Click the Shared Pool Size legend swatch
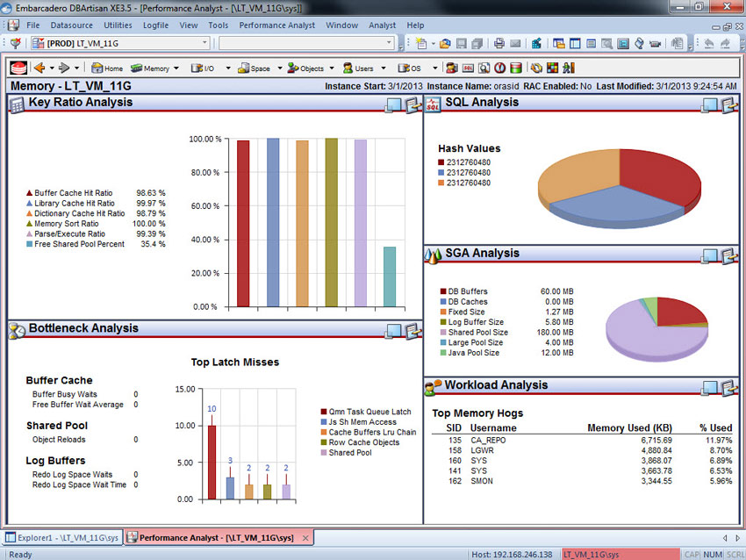The image size is (746, 560). 443,333
